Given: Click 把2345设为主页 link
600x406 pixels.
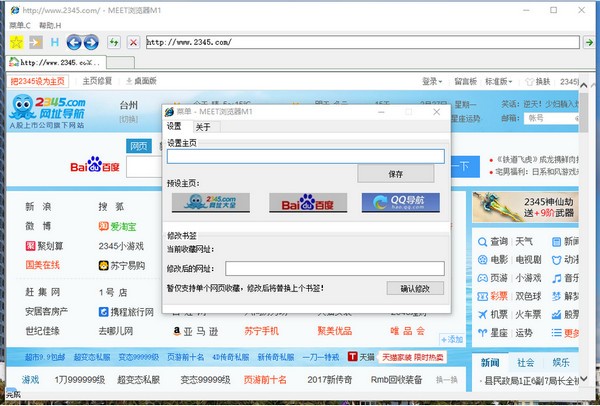Looking at the screenshot, I should pos(38,81).
